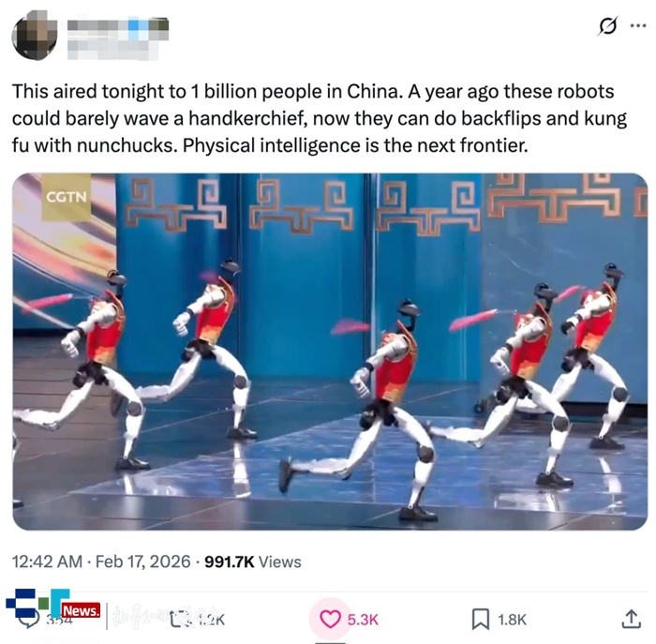The height and width of the screenshot is (644, 656).
Task: Click the CGTN logo on the video
Action: pos(67,197)
